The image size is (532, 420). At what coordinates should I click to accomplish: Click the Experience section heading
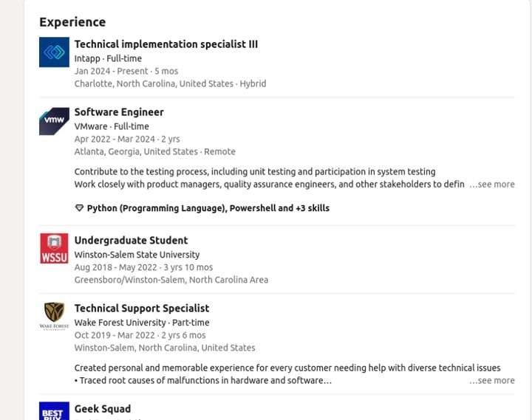pos(72,22)
